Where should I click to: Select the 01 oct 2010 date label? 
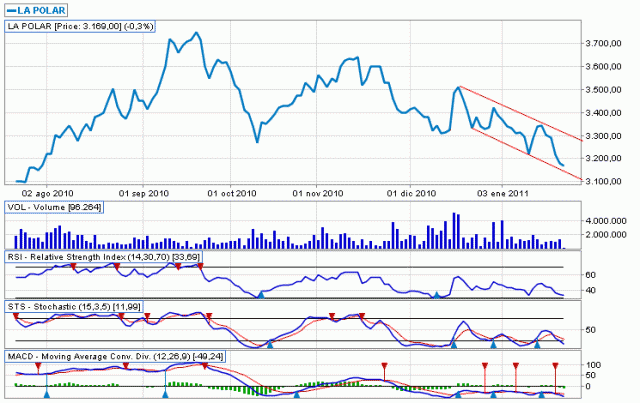(x=231, y=193)
